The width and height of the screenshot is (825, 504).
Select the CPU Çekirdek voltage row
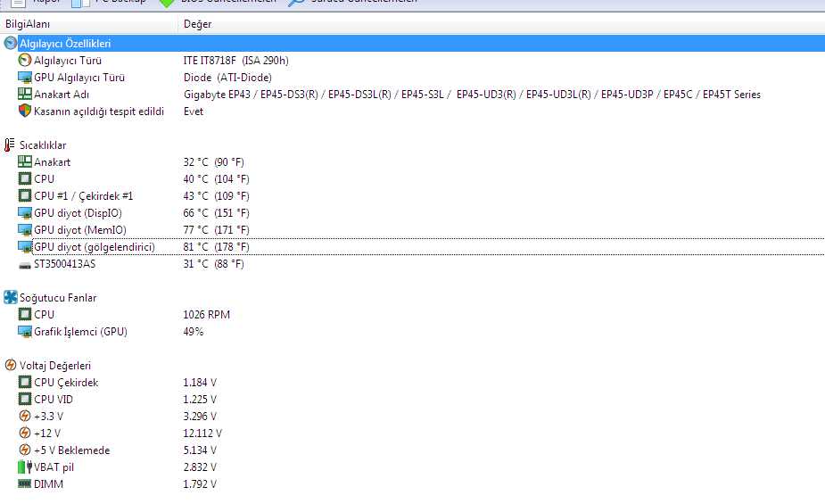pyautogui.click(x=66, y=383)
